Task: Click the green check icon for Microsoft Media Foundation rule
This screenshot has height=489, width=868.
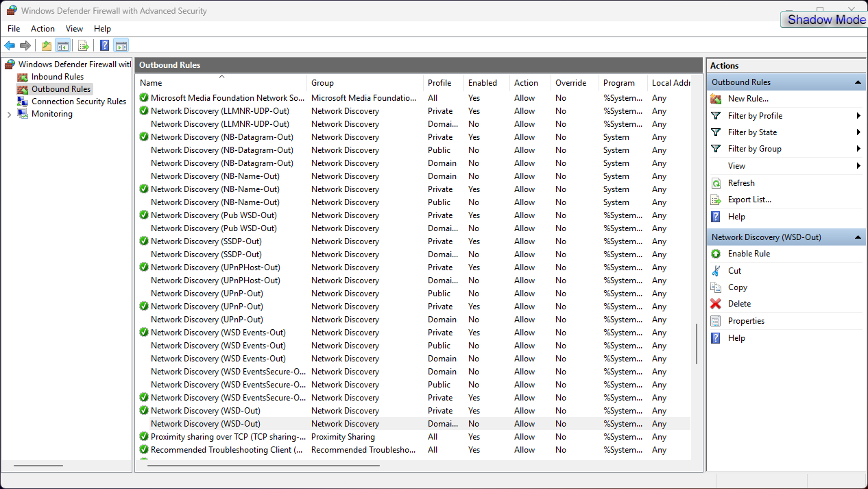Action: (x=144, y=98)
